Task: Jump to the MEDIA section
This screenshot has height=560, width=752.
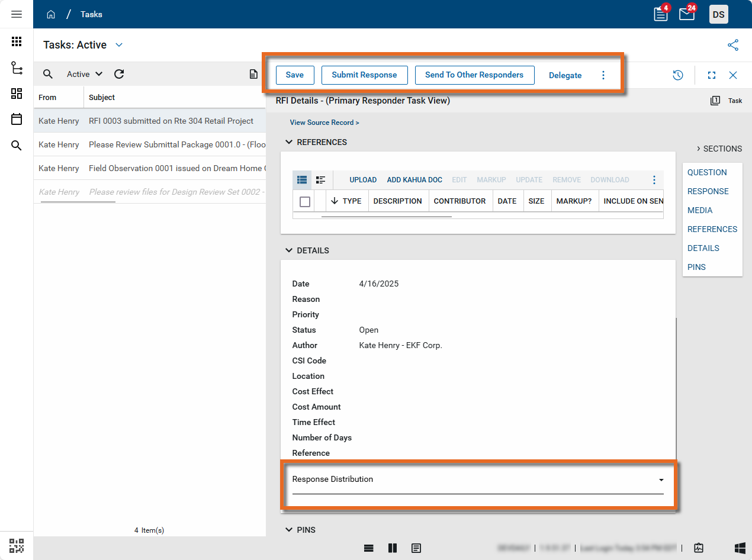Action: (x=700, y=210)
